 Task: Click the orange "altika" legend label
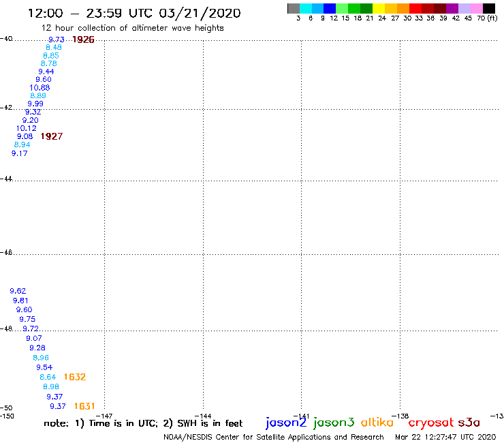[377, 423]
